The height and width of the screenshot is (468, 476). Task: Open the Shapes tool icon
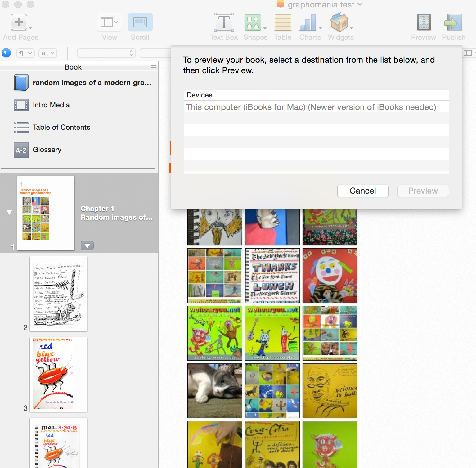coord(253,22)
